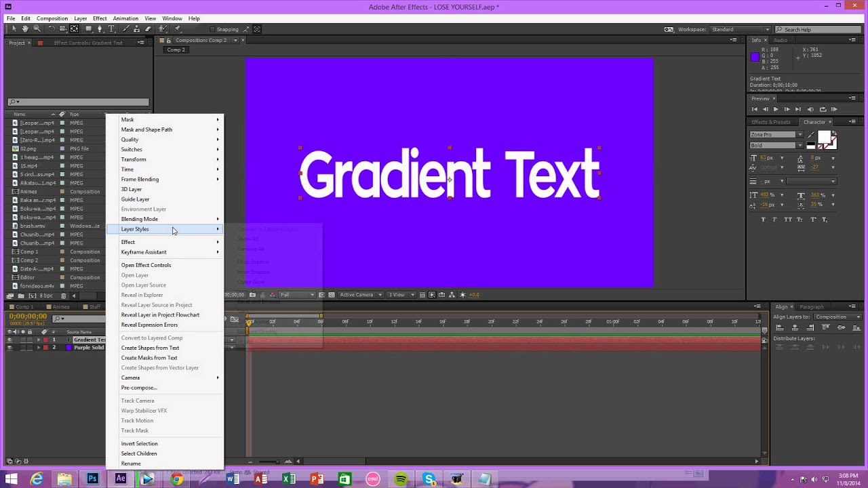Open the Active Camera dropdown
This screenshot has width=868, height=488.
[361, 295]
